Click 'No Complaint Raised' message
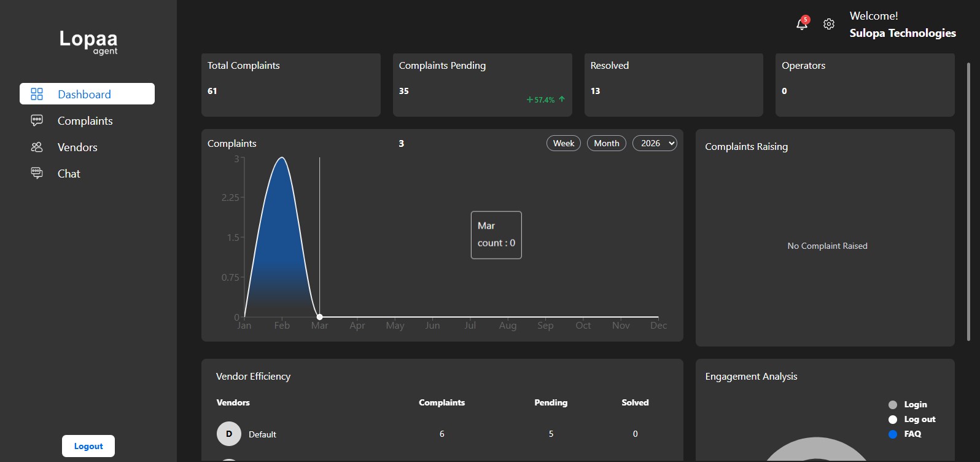 [x=827, y=246]
